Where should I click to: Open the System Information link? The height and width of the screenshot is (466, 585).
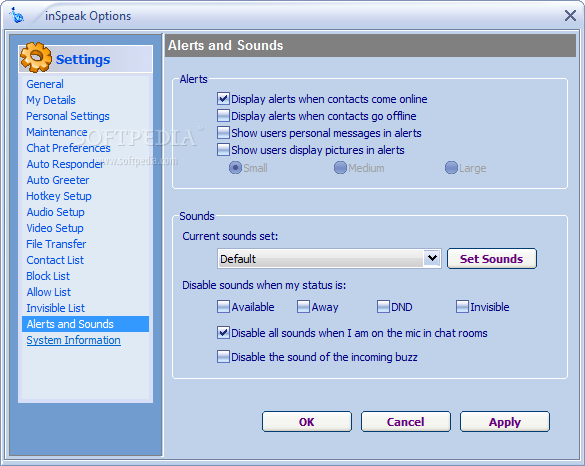pyautogui.click(x=73, y=340)
